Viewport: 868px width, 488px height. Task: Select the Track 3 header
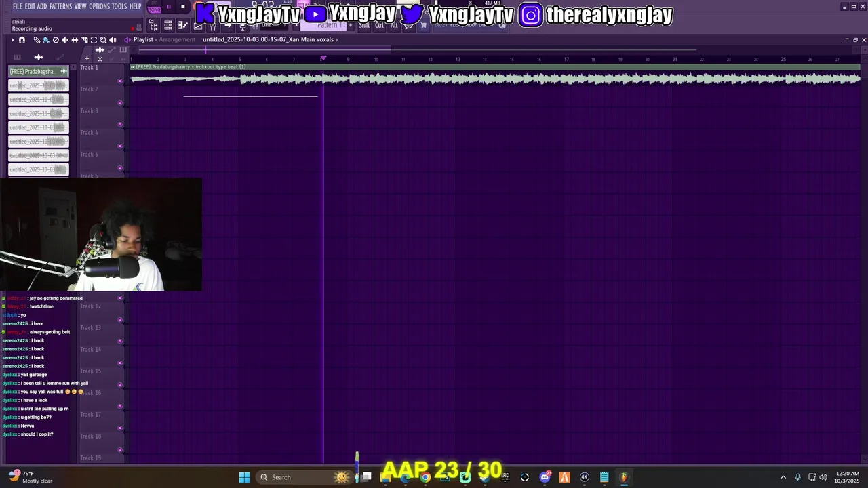click(100, 118)
